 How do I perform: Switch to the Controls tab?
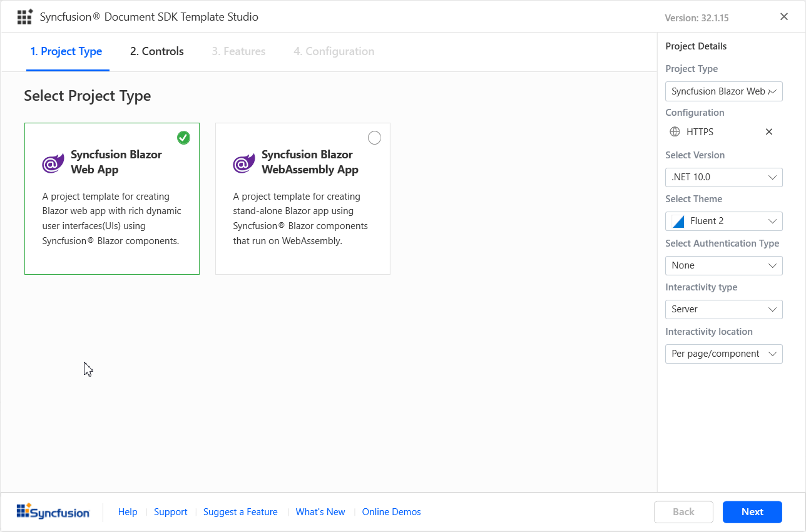[x=156, y=51]
